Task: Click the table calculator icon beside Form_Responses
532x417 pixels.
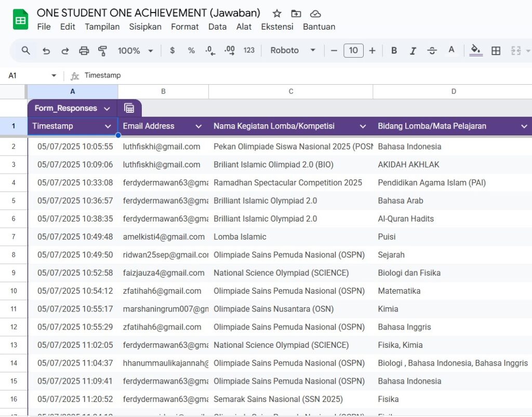Action: tap(129, 108)
